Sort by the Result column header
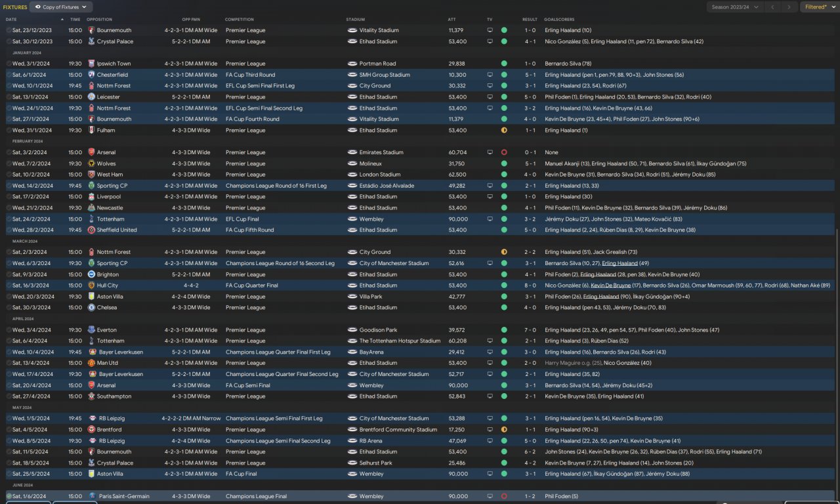 click(530, 20)
